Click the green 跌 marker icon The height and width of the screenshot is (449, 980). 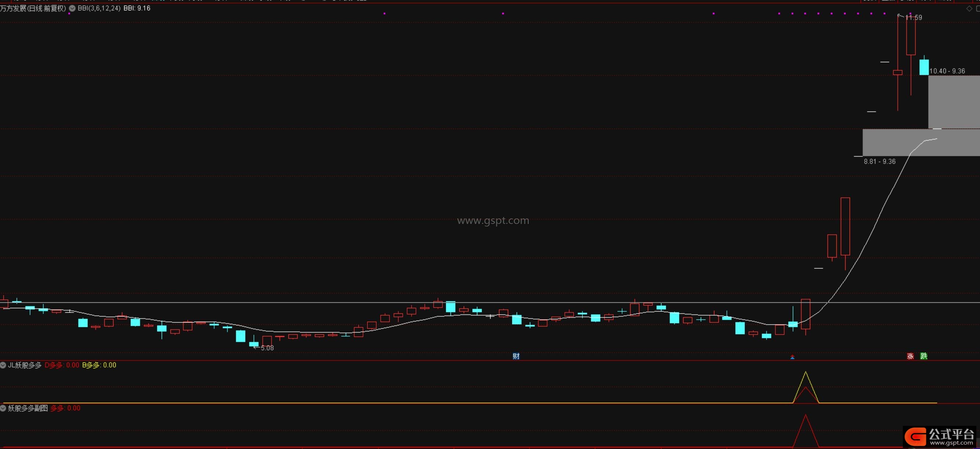pos(924,356)
